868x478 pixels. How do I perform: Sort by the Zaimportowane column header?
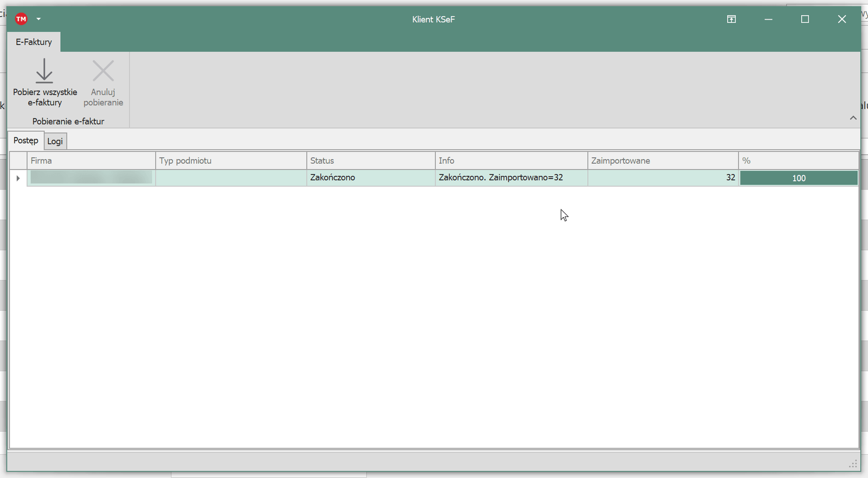[x=662, y=161]
